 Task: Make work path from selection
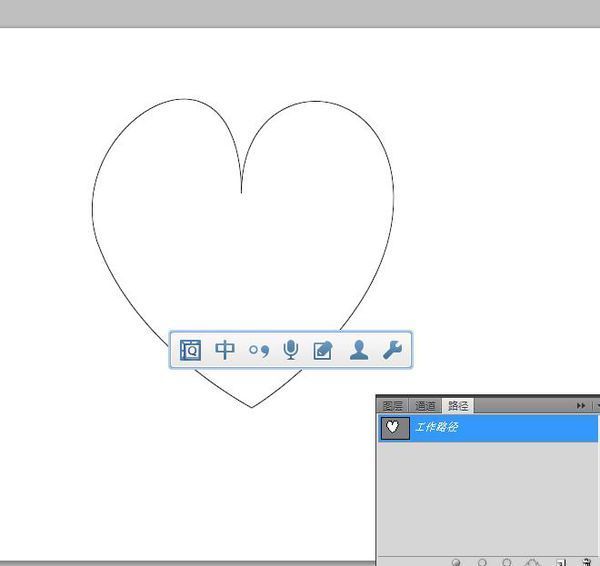pyautogui.click(x=533, y=562)
